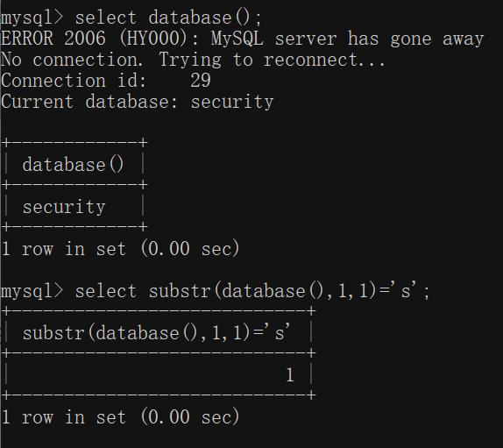Click the result value 1 in substr table
This screenshot has height=448, width=503.
[290, 375]
